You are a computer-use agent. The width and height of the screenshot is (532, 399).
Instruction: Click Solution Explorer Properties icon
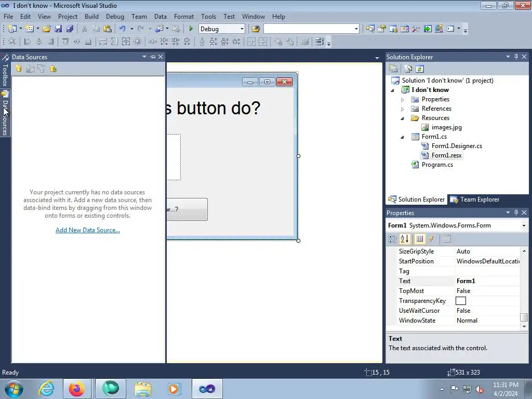[394, 69]
